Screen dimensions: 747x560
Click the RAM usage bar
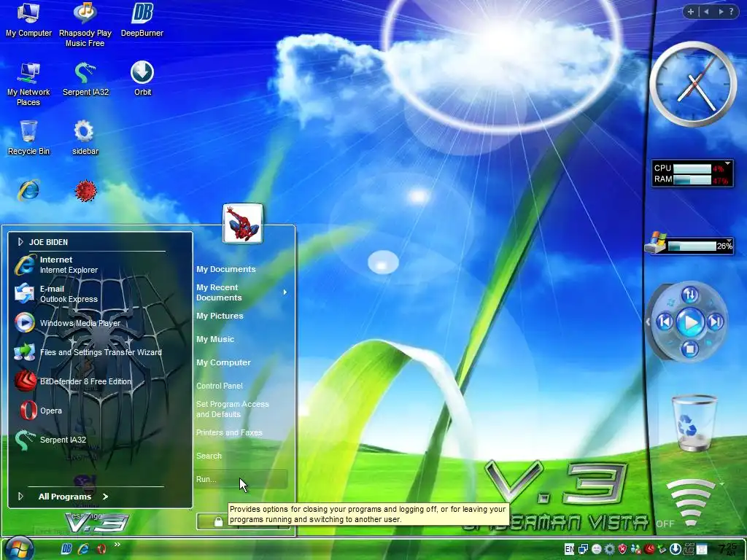pos(692,180)
